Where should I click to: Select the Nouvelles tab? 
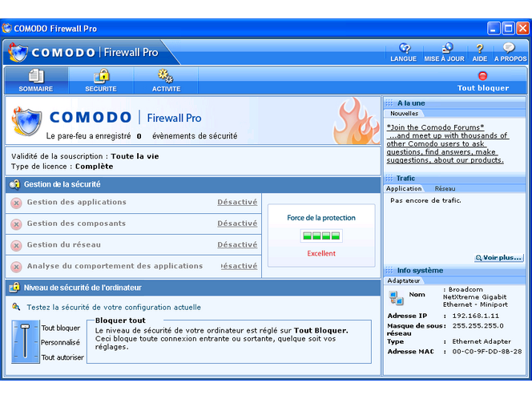[404, 113]
